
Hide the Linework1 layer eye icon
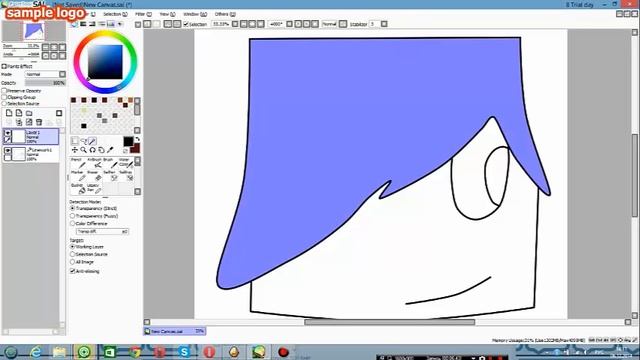(8, 151)
